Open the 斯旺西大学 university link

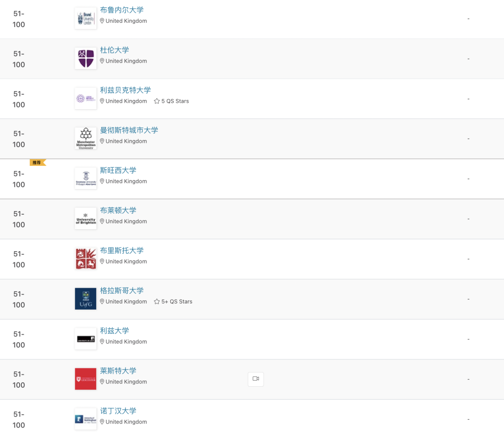pos(118,170)
